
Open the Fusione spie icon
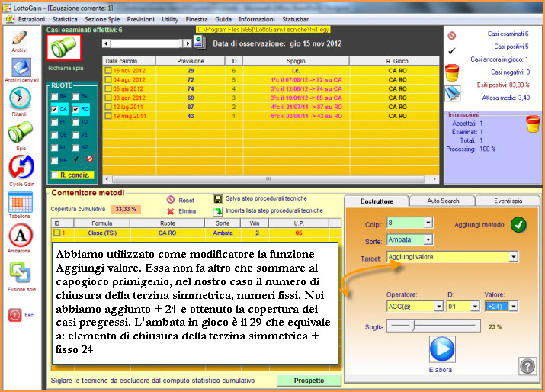point(20,272)
